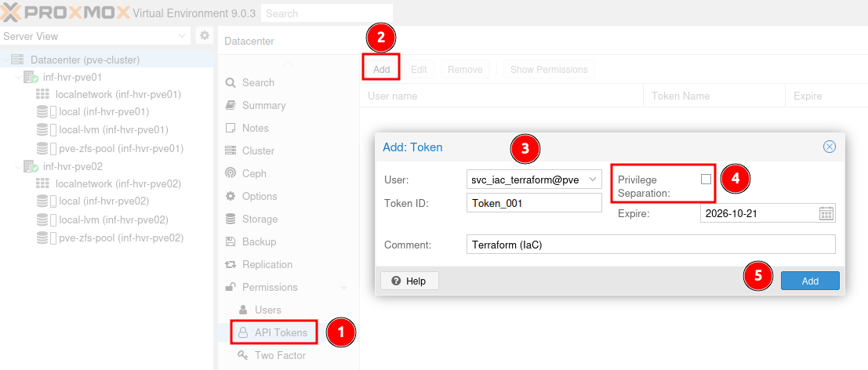Click the Remove toolbar button
This screenshot has height=370, width=868.
465,70
